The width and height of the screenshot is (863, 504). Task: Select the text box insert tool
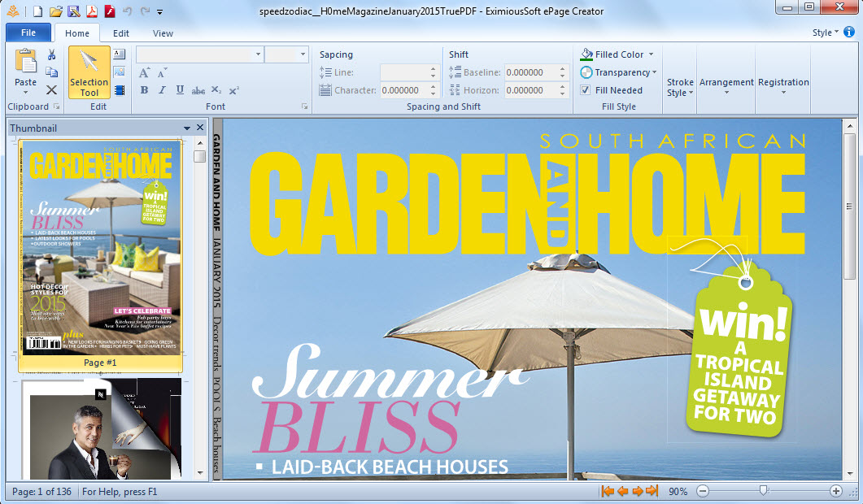click(119, 54)
